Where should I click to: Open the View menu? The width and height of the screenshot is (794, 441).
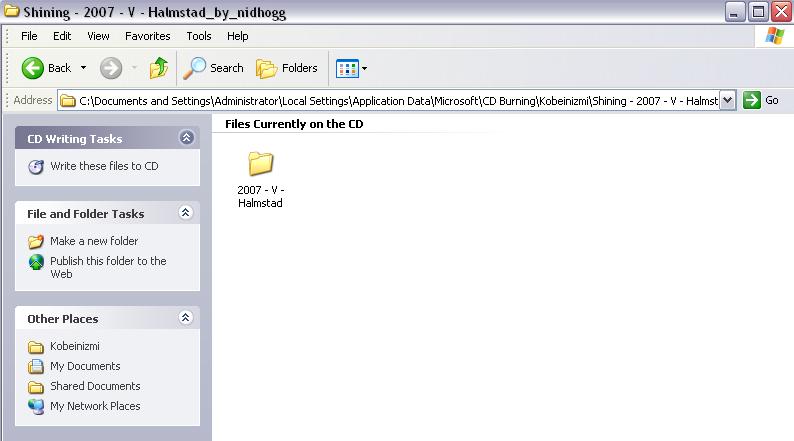(98, 36)
